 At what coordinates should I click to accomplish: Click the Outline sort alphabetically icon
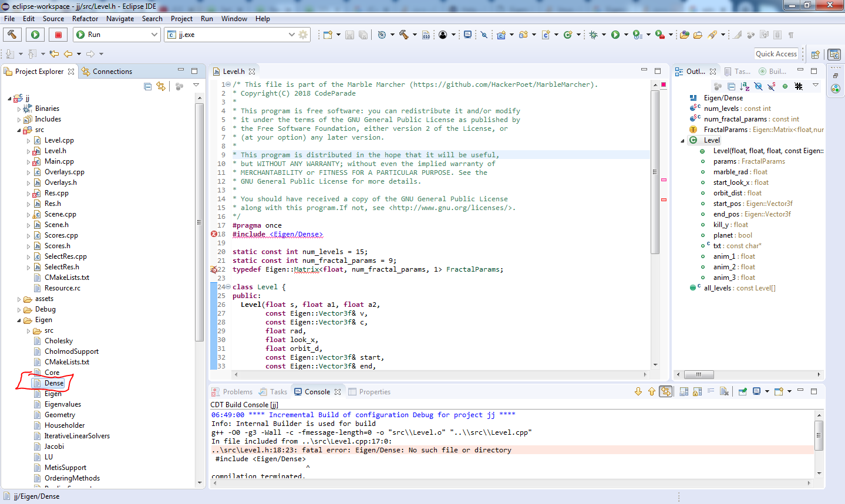pos(745,86)
